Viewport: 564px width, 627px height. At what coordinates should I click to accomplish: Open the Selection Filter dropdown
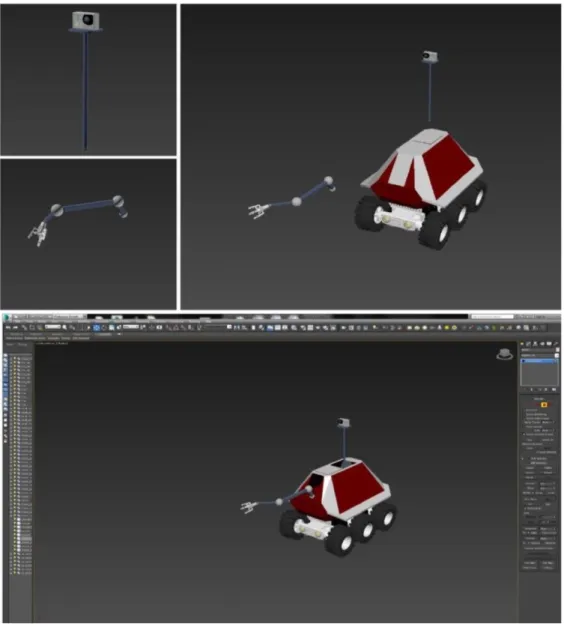[53, 327]
